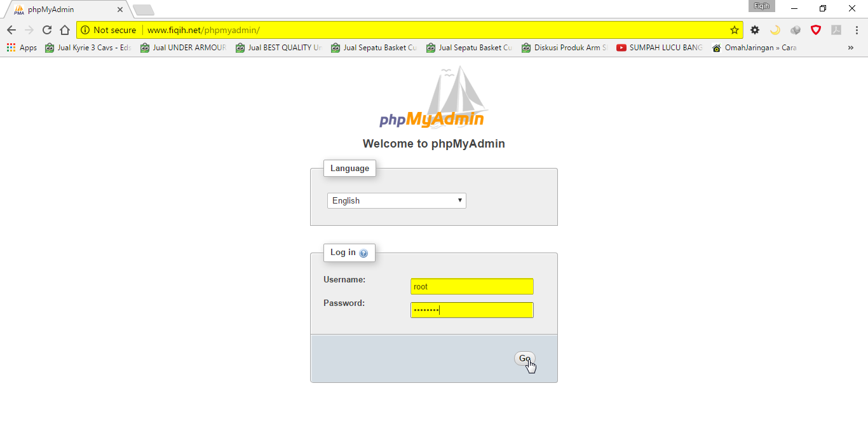
Task: Open the browser home page icon
Action: (64, 30)
